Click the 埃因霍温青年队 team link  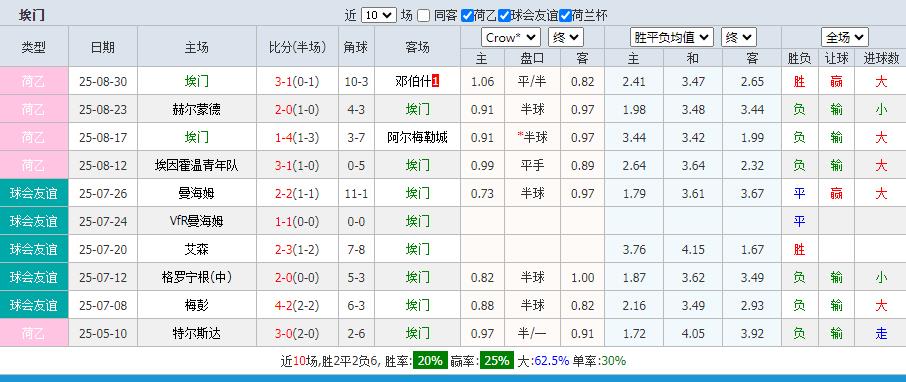[x=197, y=165]
